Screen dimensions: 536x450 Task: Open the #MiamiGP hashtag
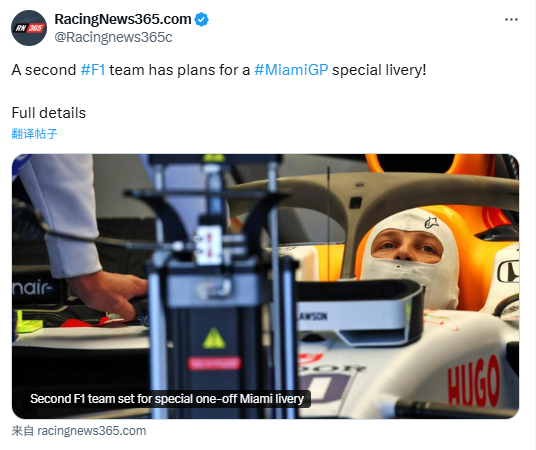291,70
